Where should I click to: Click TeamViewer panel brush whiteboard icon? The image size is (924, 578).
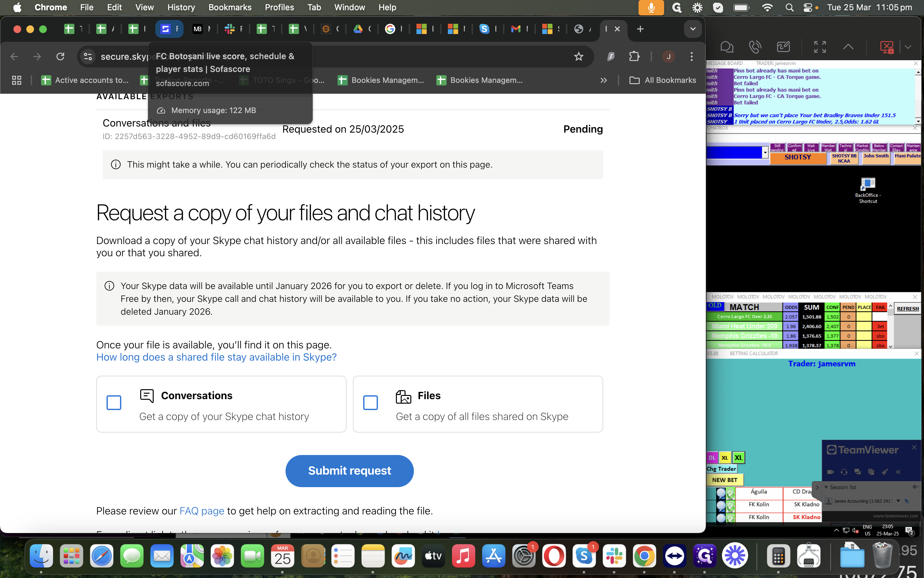pyautogui.click(x=885, y=472)
